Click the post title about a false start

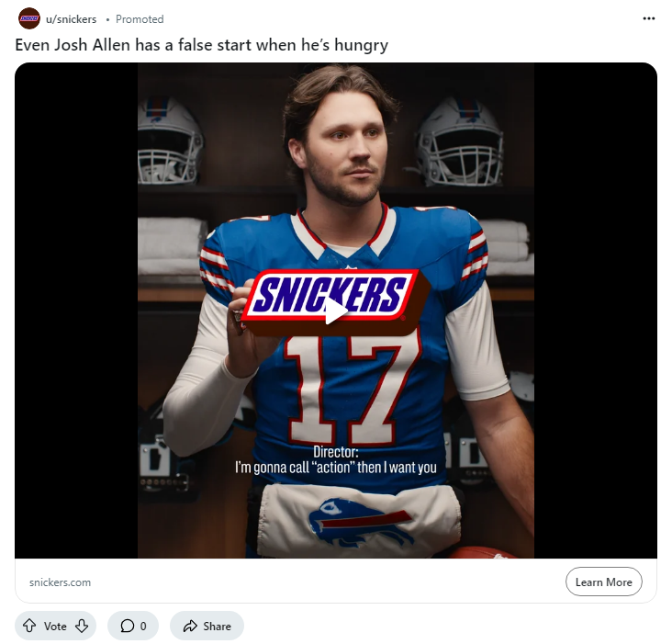click(x=201, y=44)
